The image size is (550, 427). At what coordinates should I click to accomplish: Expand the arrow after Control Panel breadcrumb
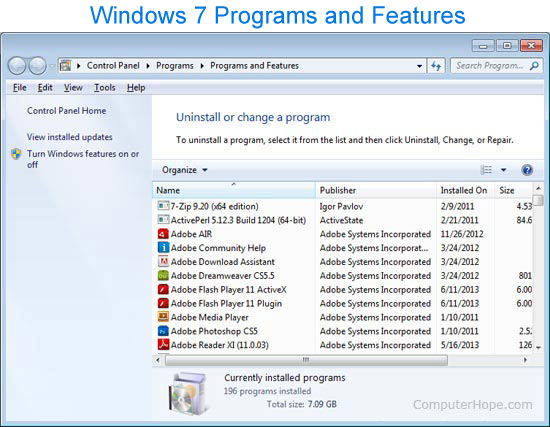coord(148,66)
